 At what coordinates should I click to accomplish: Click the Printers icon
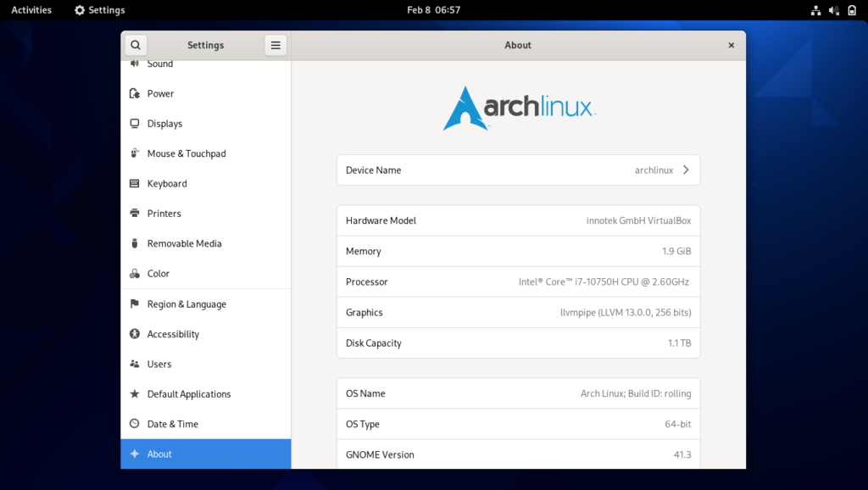135,213
